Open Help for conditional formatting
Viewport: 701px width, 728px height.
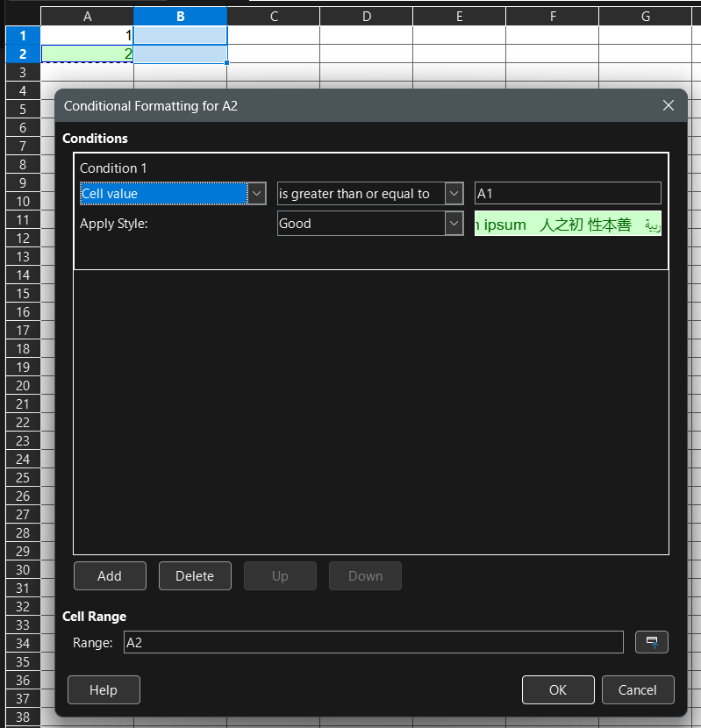coord(104,690)
